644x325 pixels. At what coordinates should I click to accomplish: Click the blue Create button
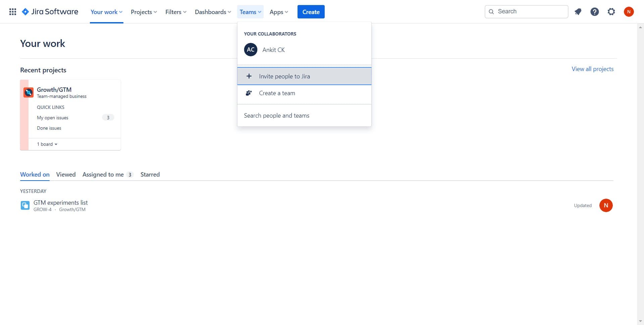tap(311, 11)
